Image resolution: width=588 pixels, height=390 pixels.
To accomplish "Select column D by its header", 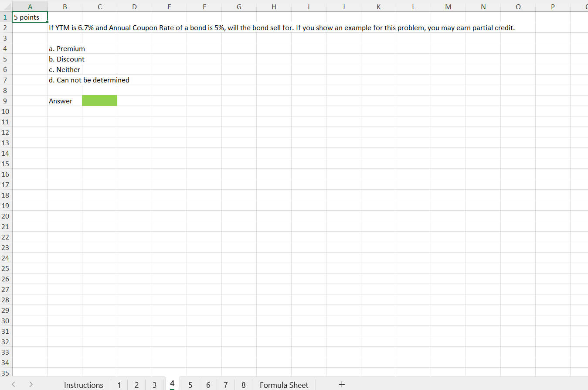I will [134, 7].
